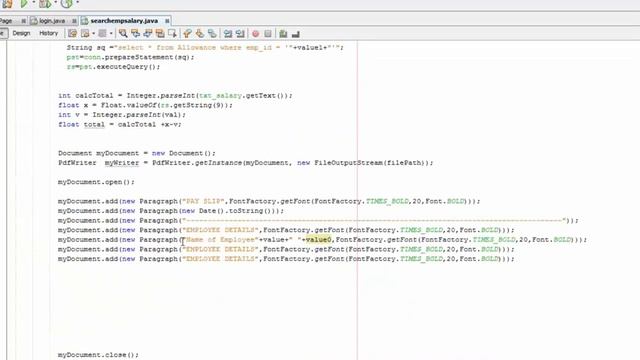This screenshot has width=640, height=360.
Task: Click the "Name of Employee" string
Action: coord(220,240)
